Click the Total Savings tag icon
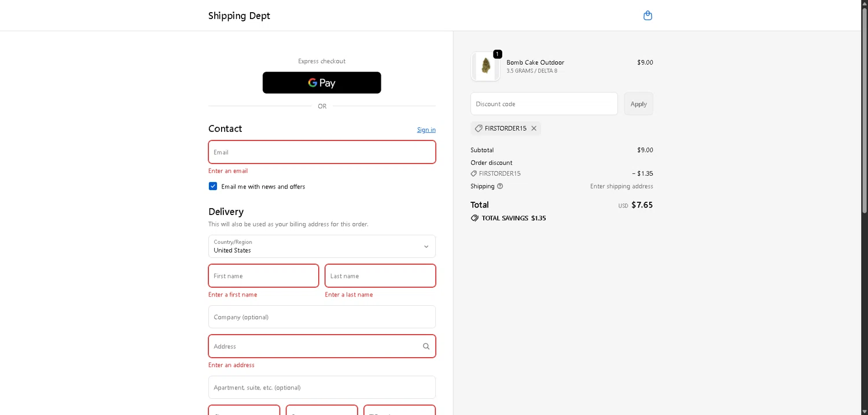This screenshot has width=868, height=415. (475, 218)
